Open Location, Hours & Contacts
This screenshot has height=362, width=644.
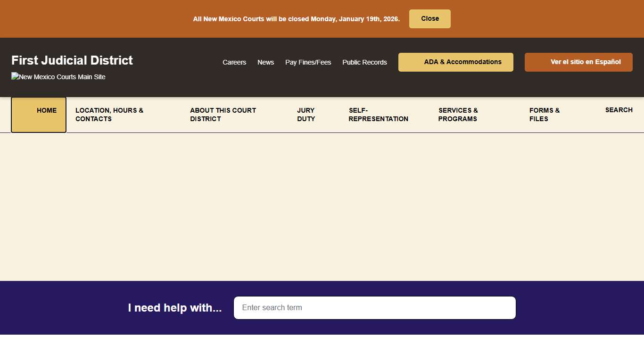(x=109, y=115)
